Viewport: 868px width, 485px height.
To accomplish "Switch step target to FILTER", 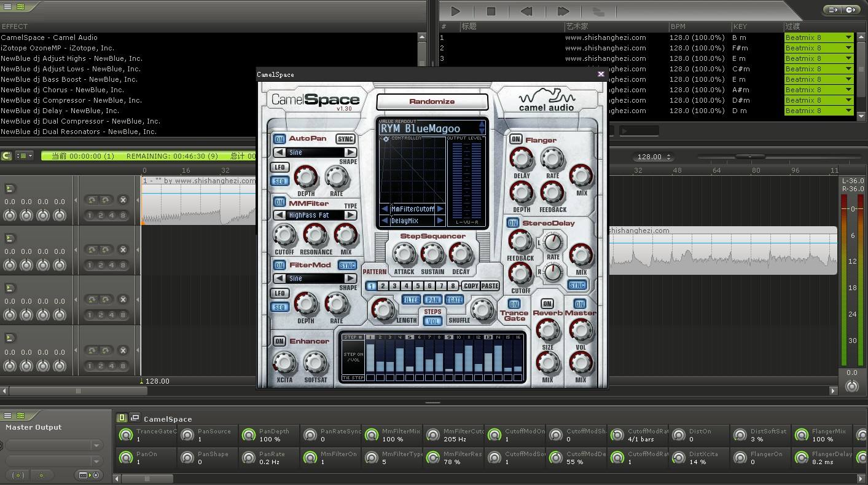I will [411, 300].
